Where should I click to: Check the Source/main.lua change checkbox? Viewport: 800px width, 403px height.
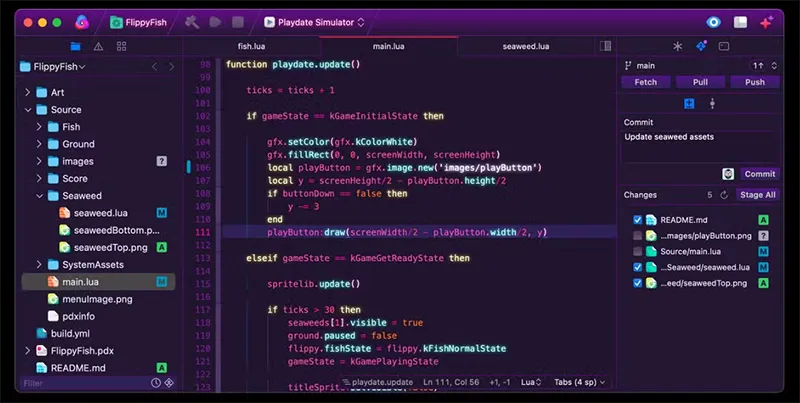[637, 251]
